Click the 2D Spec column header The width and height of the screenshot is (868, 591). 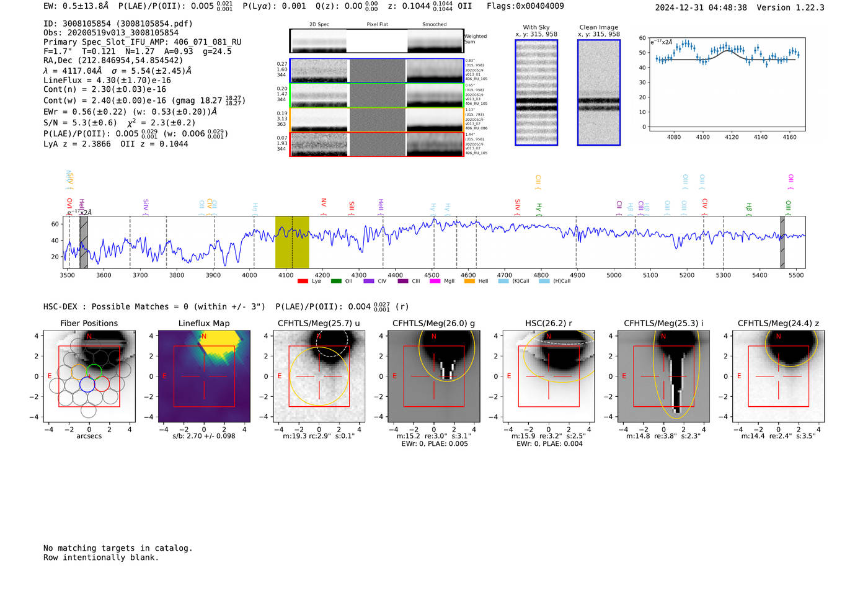(319, 25)
